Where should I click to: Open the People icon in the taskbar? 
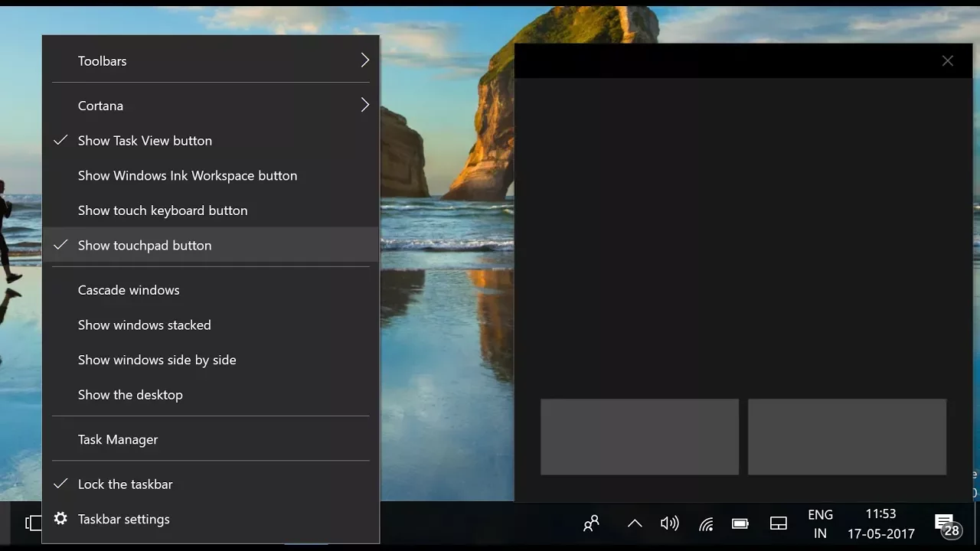(x=591, y=523)
